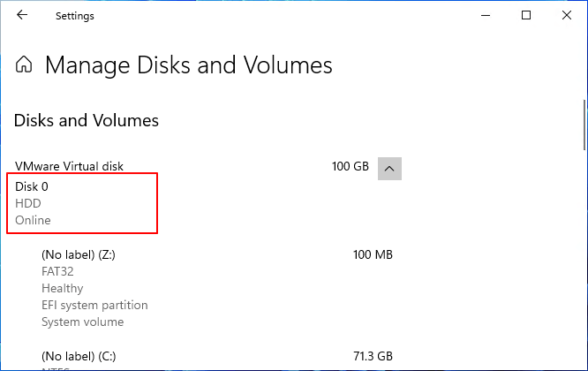This screenshot has height=371, width=588.
Task: Click the 100 MB volume size
Action: pos(372,254)
